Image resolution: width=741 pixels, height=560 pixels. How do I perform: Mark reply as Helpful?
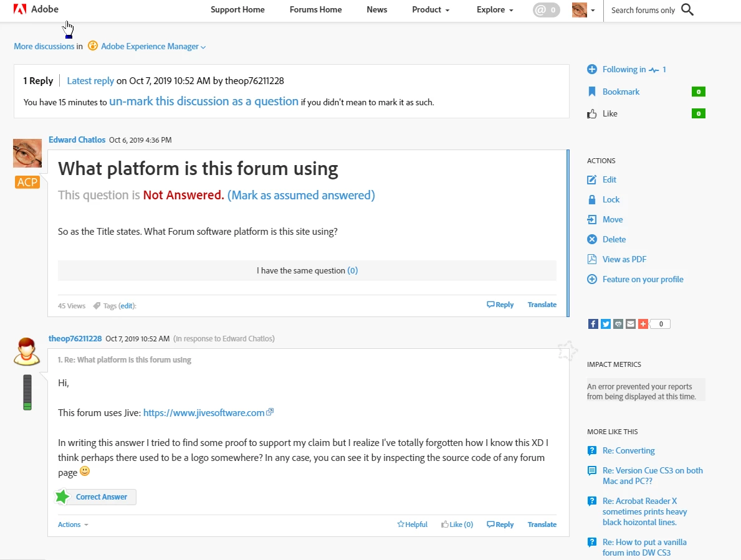pos(412,524)
